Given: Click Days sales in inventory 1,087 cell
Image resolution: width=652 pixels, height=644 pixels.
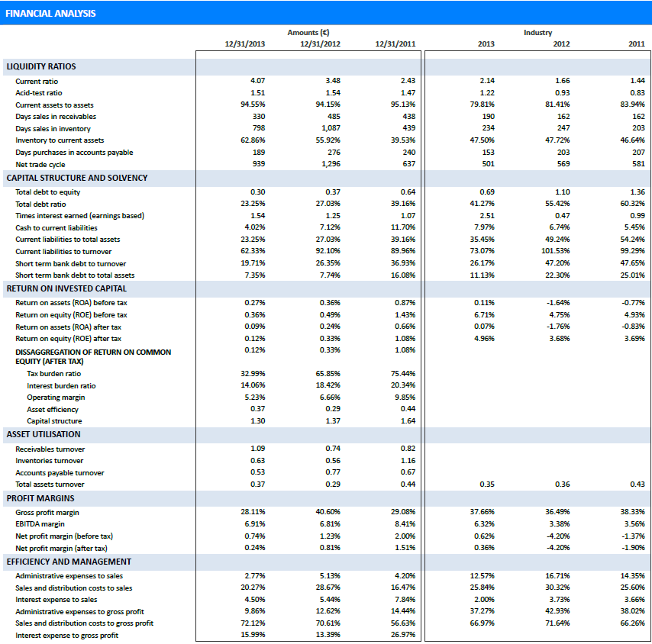Looking at the screenshot, I should [x=331, y=128].
